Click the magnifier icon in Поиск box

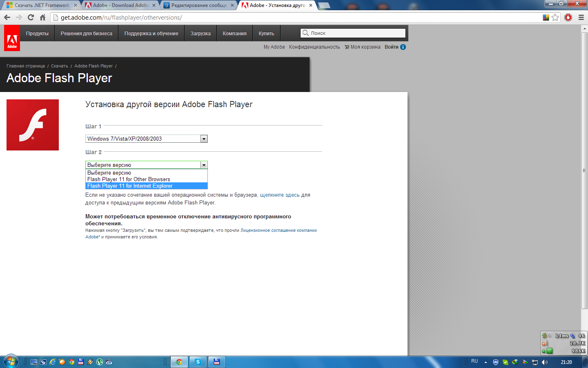(x=305, y=33)
